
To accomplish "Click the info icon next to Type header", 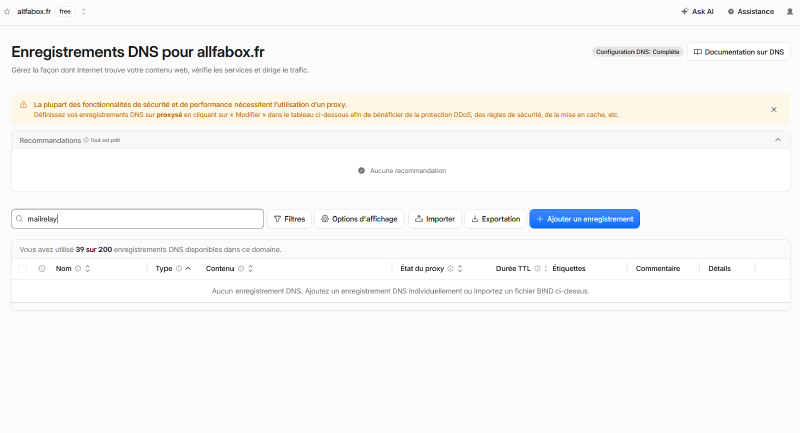I will click(x=179, y=268).
